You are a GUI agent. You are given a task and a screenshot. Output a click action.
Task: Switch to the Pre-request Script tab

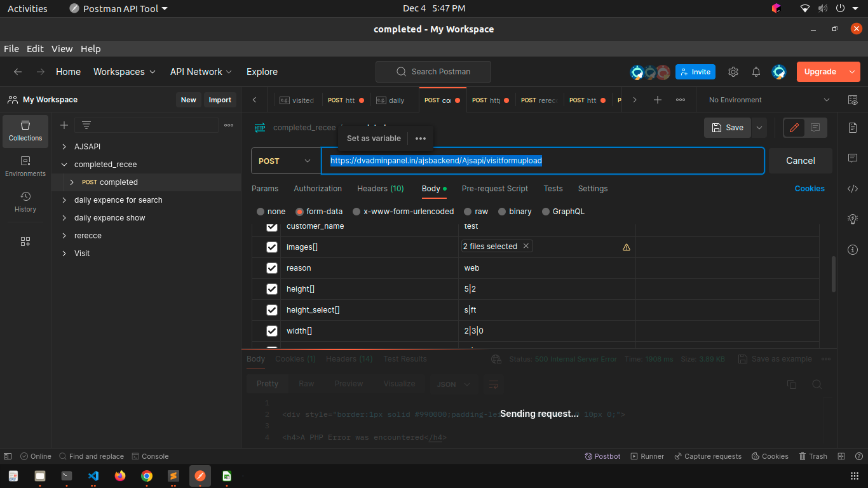click(495, 189)
